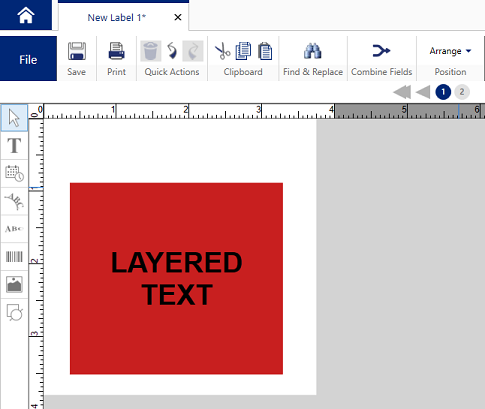
Task: Save the label with floppy disk icon
Action: pos(77,51)
